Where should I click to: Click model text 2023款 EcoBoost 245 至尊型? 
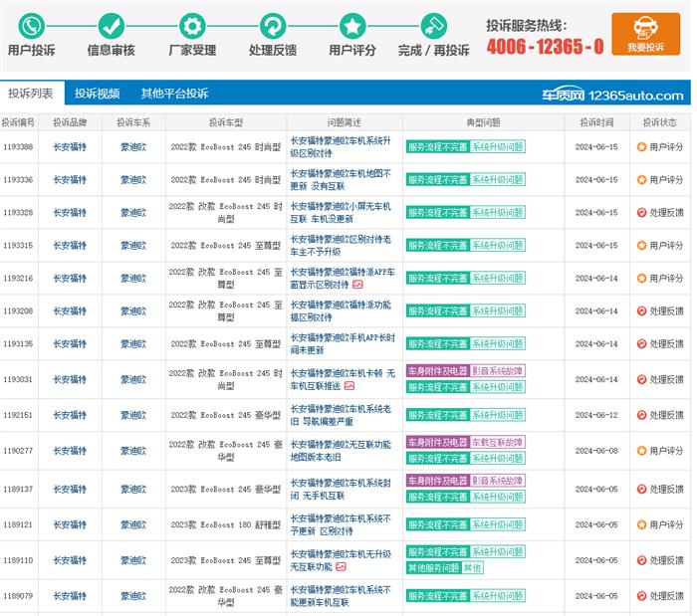(226, 560)
